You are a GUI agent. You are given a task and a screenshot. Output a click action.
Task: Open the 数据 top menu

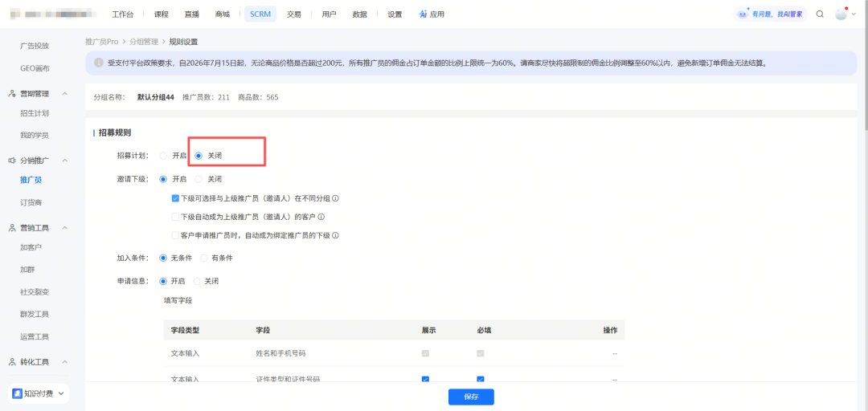click(359, 14)
